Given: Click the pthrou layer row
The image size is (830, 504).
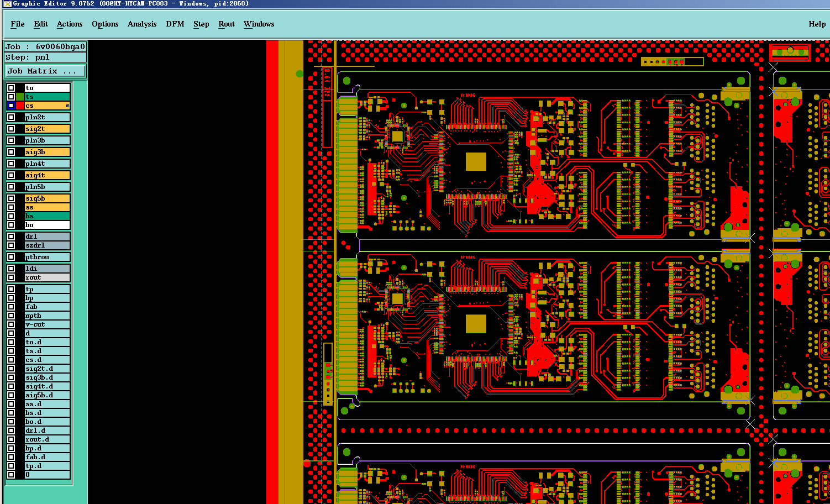Looking at the screenshot, I should [47, 257].
